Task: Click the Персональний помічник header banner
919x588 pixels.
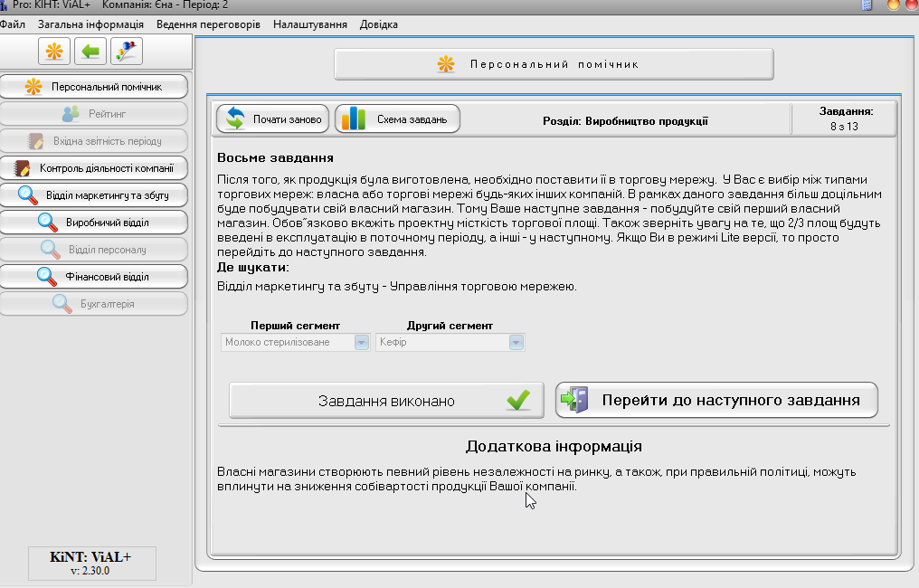Action: click(554, 64)
